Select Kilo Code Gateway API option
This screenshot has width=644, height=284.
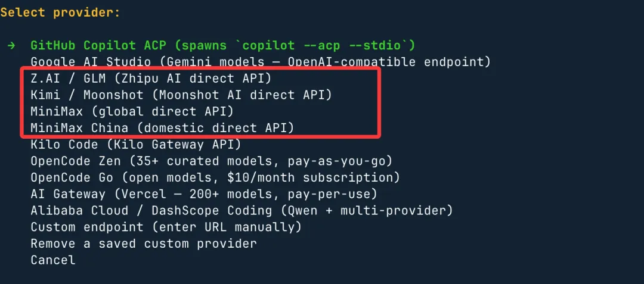[x=136, y=145]
